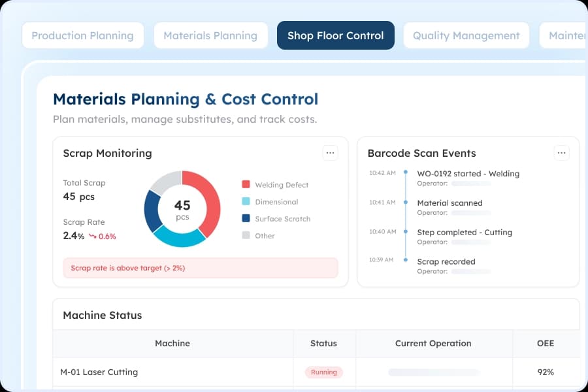Screen dimensions: 588x392
Task: Open the 'Step completed - Cutting' event
Action: [x=465, y=232]
